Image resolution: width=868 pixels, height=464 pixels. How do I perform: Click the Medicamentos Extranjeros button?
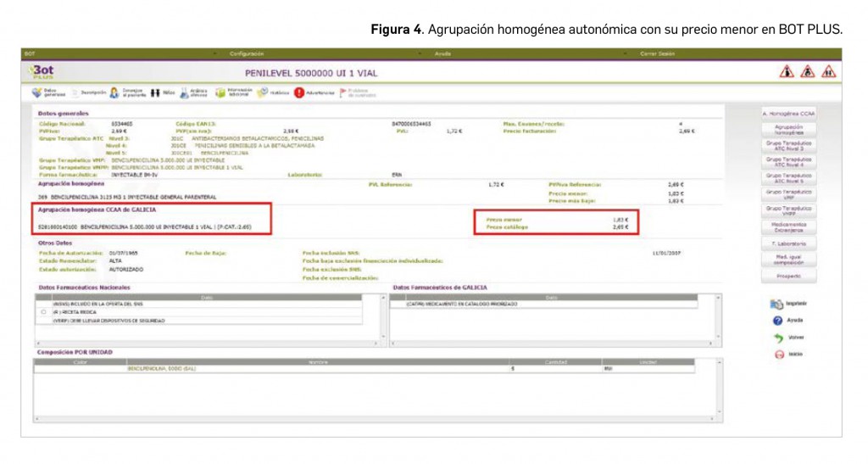(788, 226)
